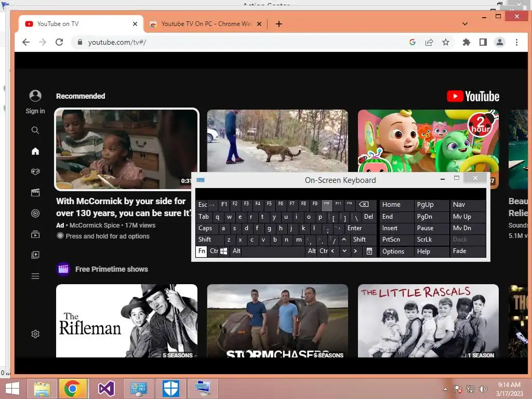Image resolution: width=532 pixels, height=399 pixels.
Task: Open the Sign in account icon
Action: [x=35, y=96]
